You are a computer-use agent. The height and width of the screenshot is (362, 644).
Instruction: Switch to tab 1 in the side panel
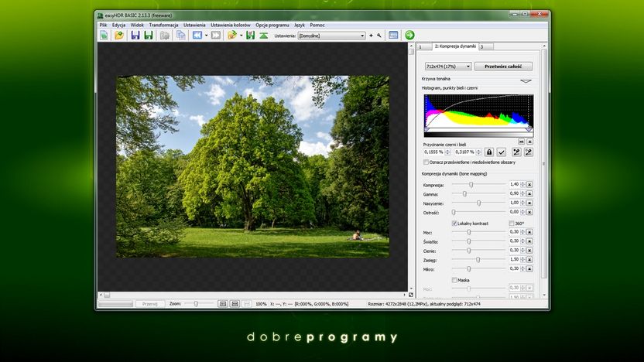click(x=424, y=46)
